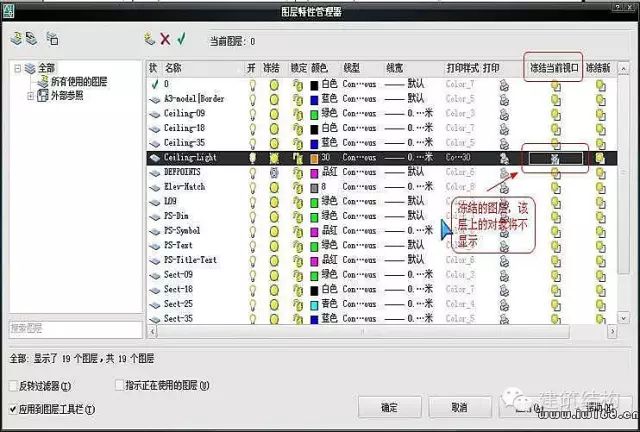Enable 反转过滤器 checkbox
Screen dimensions: 640x432
(13, 385)
